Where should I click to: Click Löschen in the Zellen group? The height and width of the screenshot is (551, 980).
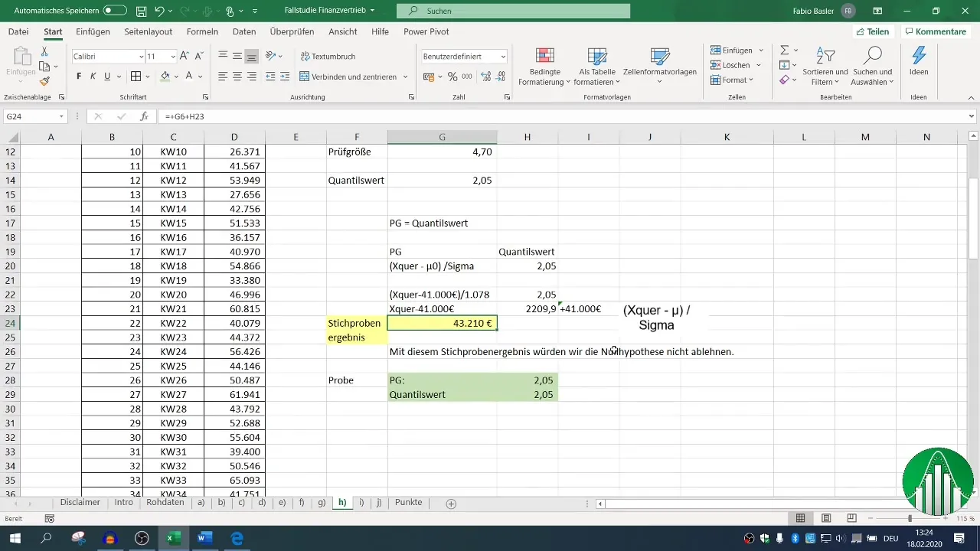tap(730, 65)
